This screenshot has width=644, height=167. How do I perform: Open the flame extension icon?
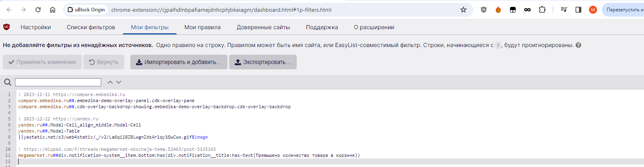(x=498, y=10)
